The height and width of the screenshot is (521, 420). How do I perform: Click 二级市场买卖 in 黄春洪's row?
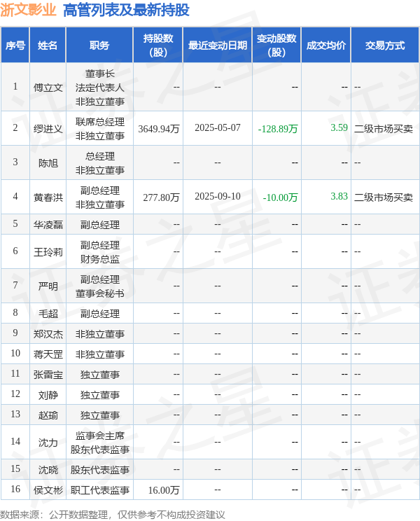[x=384, y=197]
